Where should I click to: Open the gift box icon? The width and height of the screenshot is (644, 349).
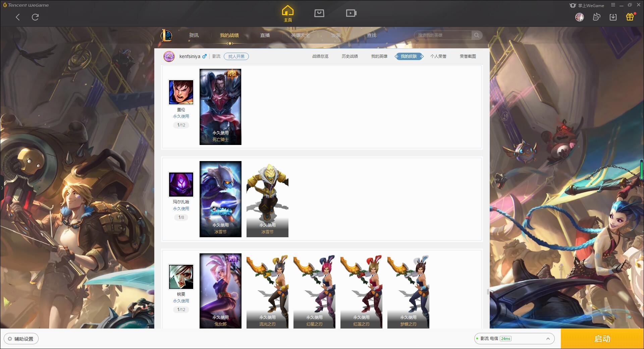click(630, 17)
